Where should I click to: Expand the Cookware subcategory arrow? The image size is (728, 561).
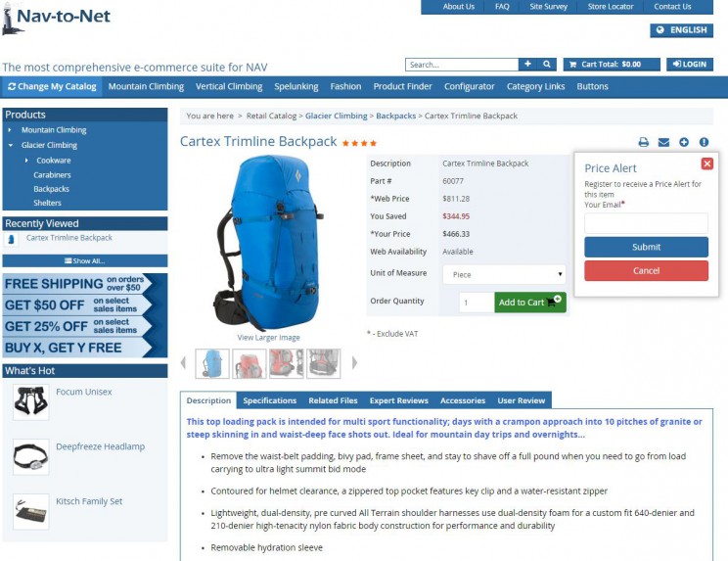click(x=26, y=161)
